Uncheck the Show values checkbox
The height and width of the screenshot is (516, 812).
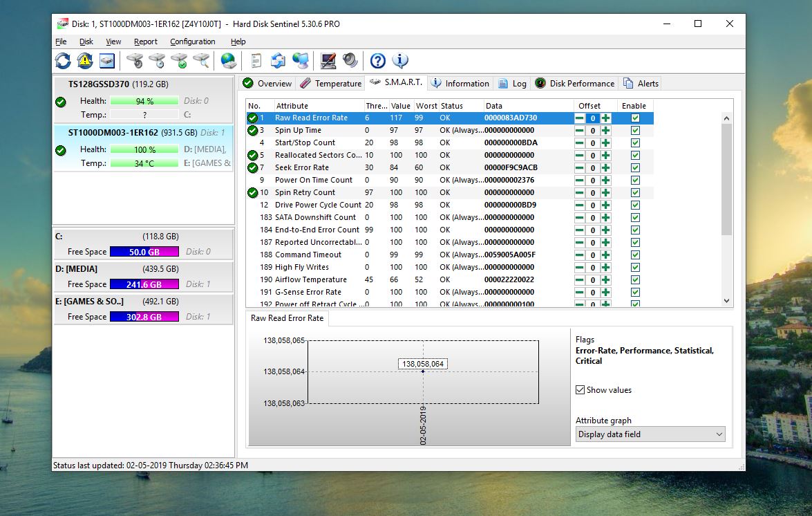pyautogui.click(x=580, y=390)
